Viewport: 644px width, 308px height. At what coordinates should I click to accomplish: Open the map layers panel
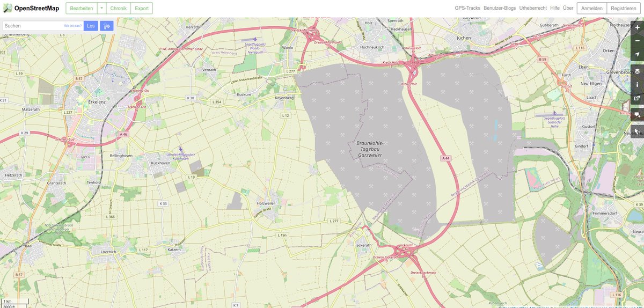tap(637, 71)
